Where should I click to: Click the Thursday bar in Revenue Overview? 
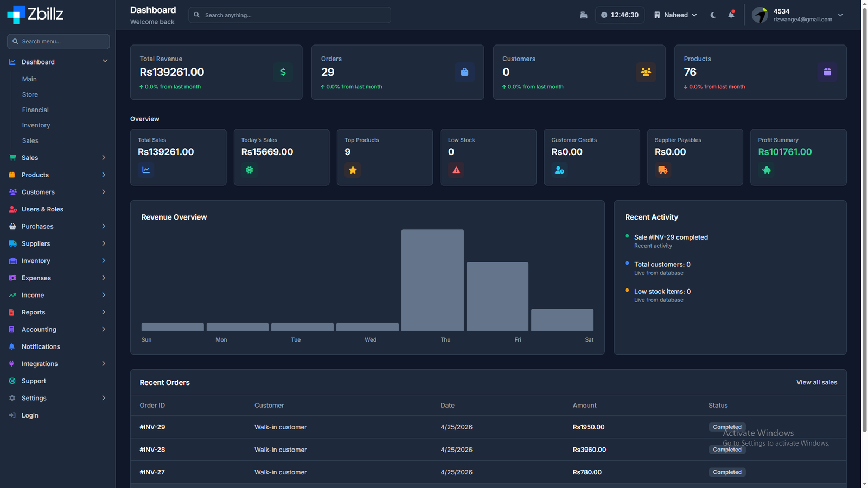point(432,280)
